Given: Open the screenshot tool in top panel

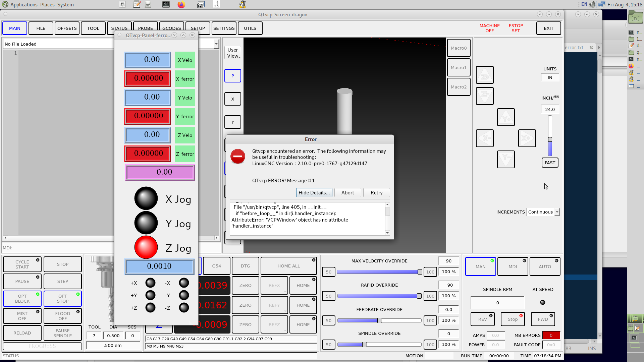Looking at the screenshot, I should [x=201, y=4].
